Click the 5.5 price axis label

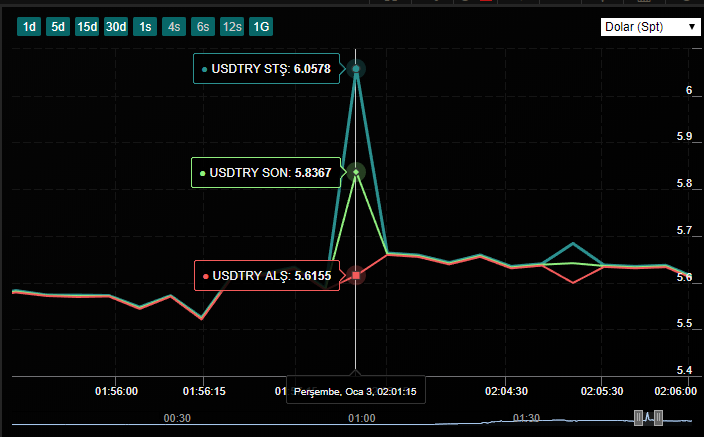684,323
